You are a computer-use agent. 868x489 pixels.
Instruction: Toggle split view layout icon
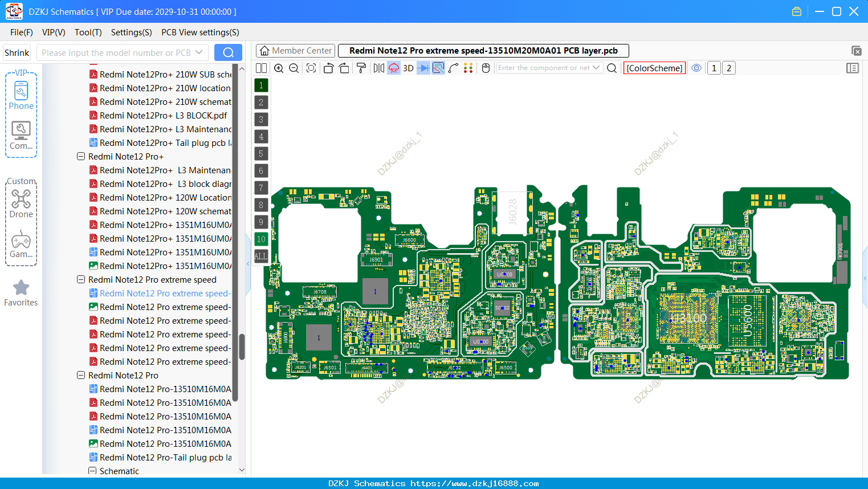(x=261, y=68)
